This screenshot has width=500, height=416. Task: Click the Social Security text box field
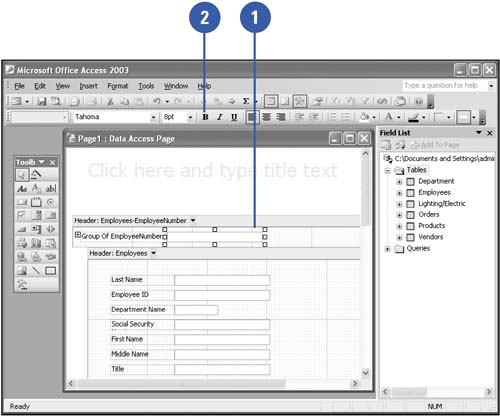pyautogui.click(x=222, y=325)
